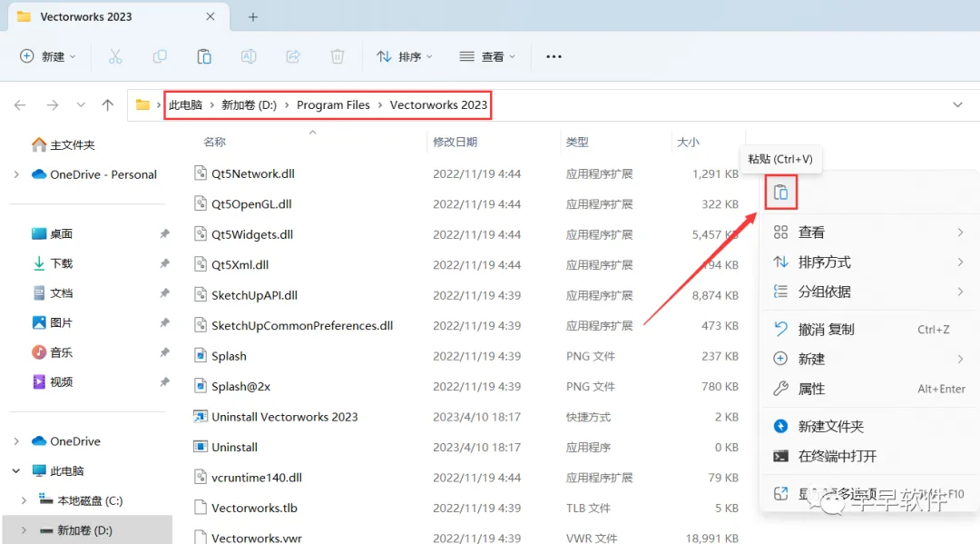Go up one folder level arrow

107,105
